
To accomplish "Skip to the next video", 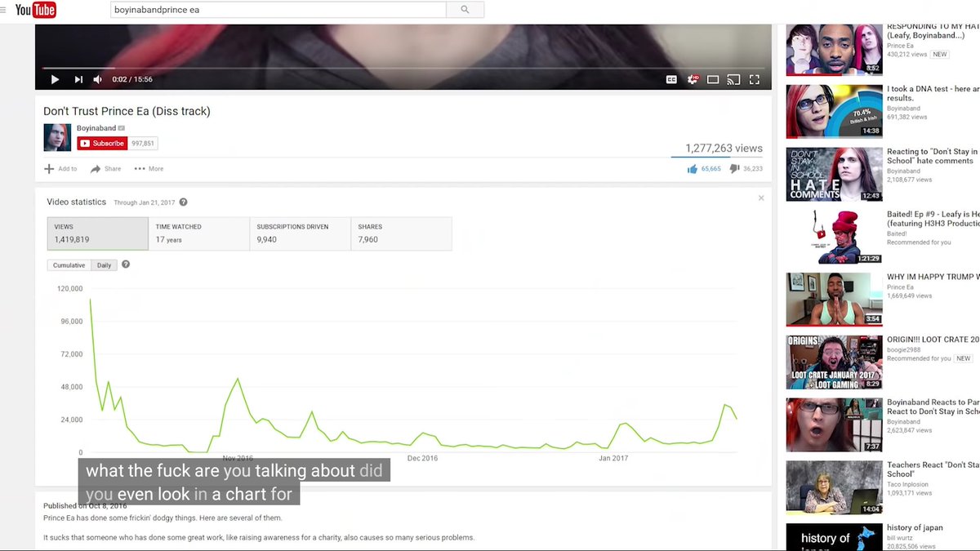I will 78,79.
